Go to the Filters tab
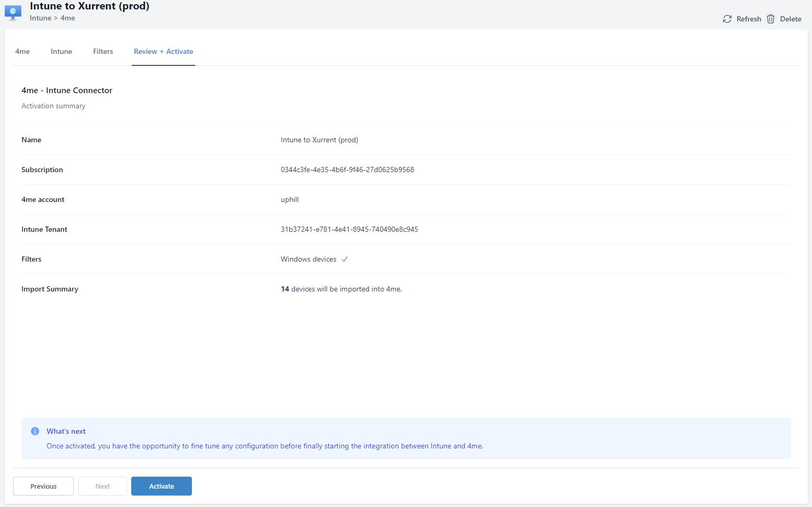This screenshot has width=812, height=507. tap(103, 51)
